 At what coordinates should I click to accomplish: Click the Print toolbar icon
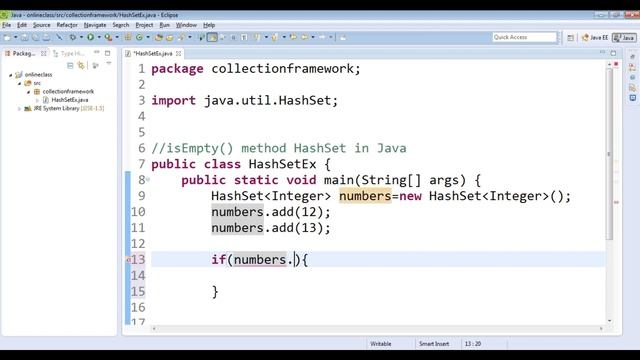[47, 37]
